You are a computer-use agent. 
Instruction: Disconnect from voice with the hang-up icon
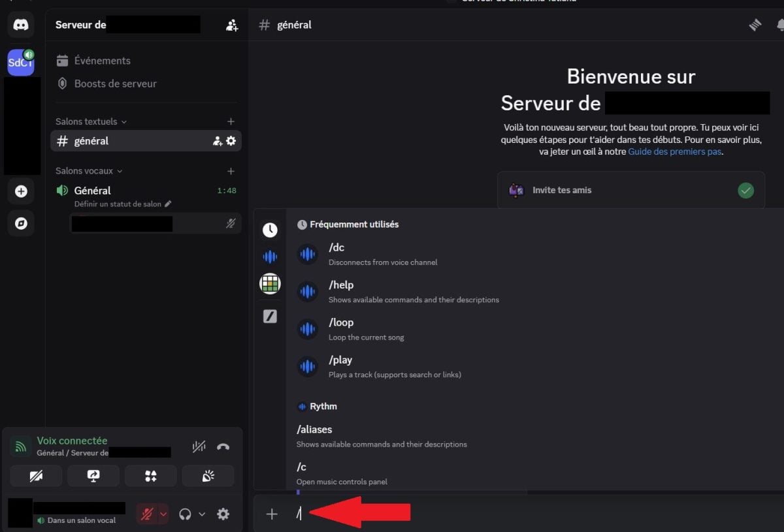223,447
